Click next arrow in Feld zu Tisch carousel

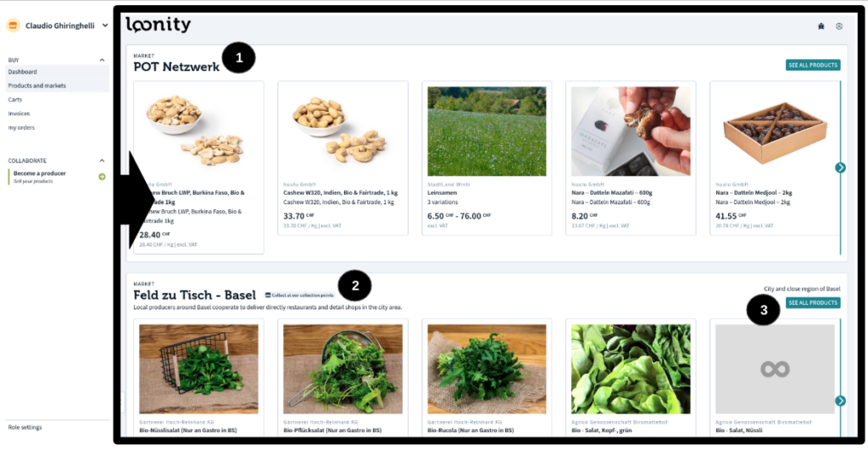[x=840, y=401]
